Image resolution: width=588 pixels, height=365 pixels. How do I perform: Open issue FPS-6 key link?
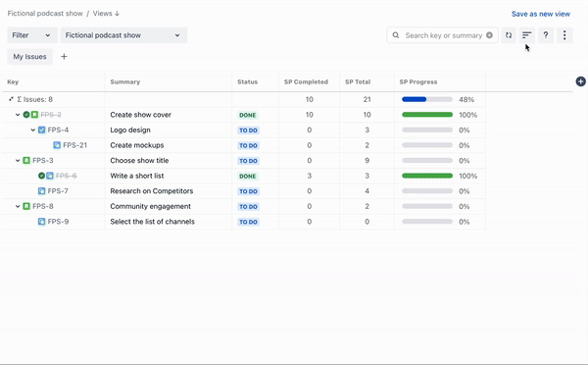point(67,176)
